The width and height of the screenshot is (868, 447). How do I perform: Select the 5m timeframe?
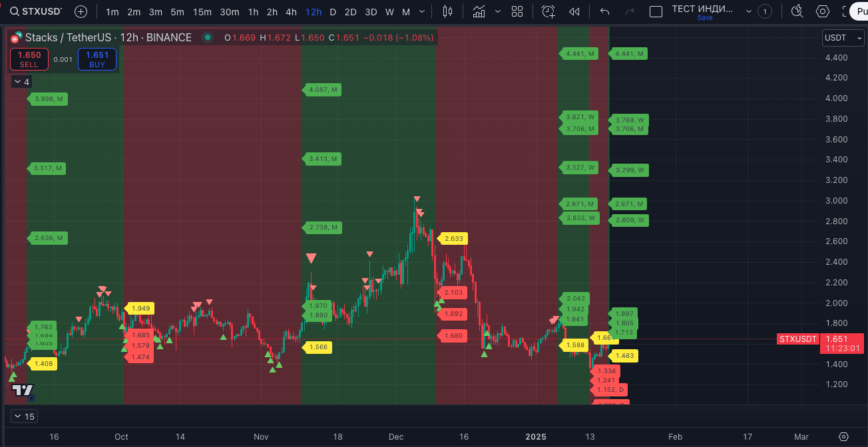click(x=177, y=11)
